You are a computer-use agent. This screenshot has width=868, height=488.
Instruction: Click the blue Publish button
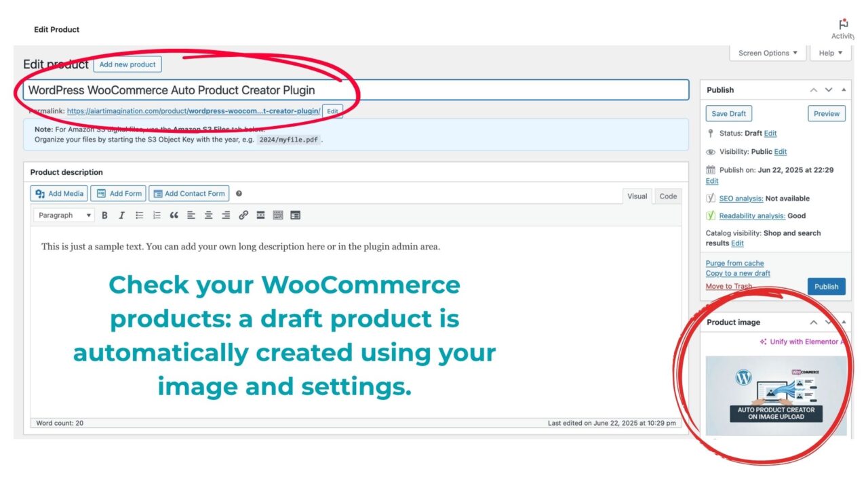pyautogui.click(x=826, y=287)
